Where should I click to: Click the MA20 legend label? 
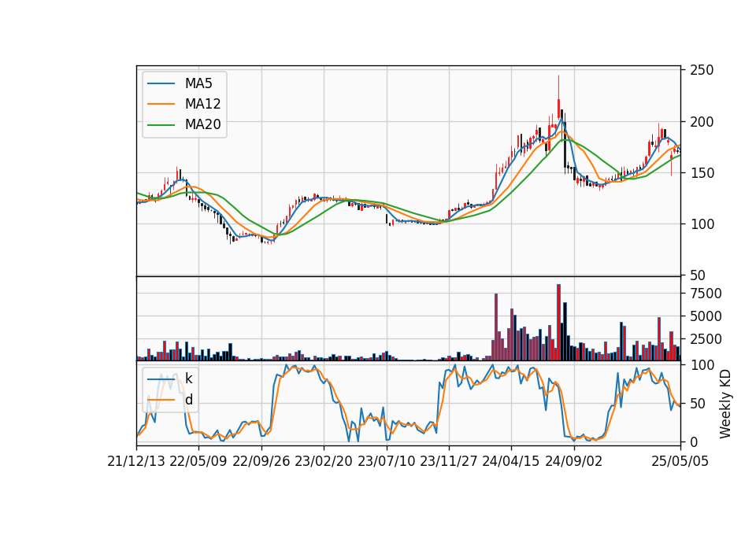[203, 125]
